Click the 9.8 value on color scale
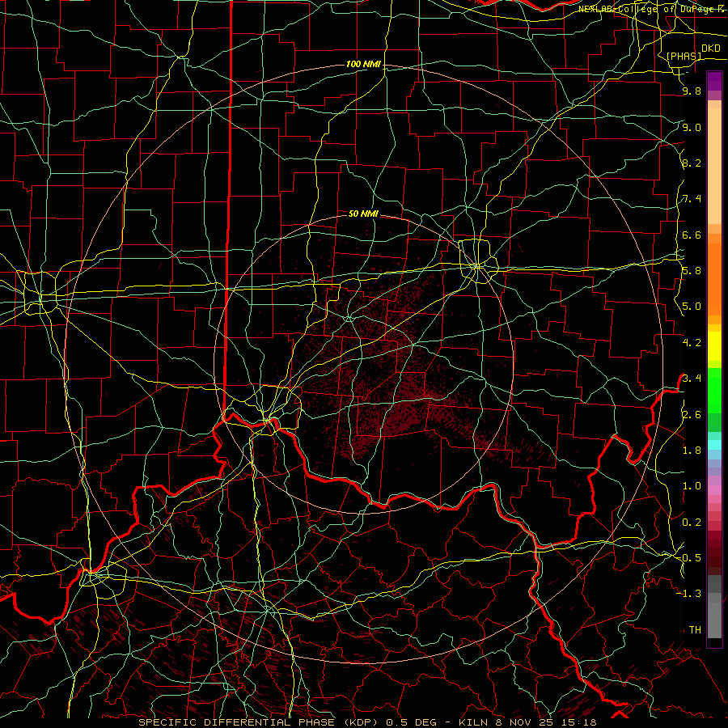The width and height of the screenshot is (728, 728). pos(692,91)
